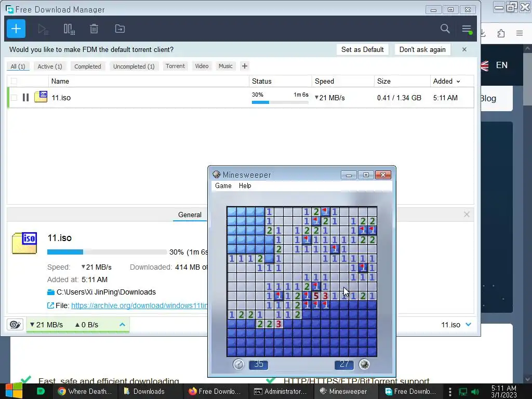
Task: Close the download details panel
Action: [x=467, y=215]
